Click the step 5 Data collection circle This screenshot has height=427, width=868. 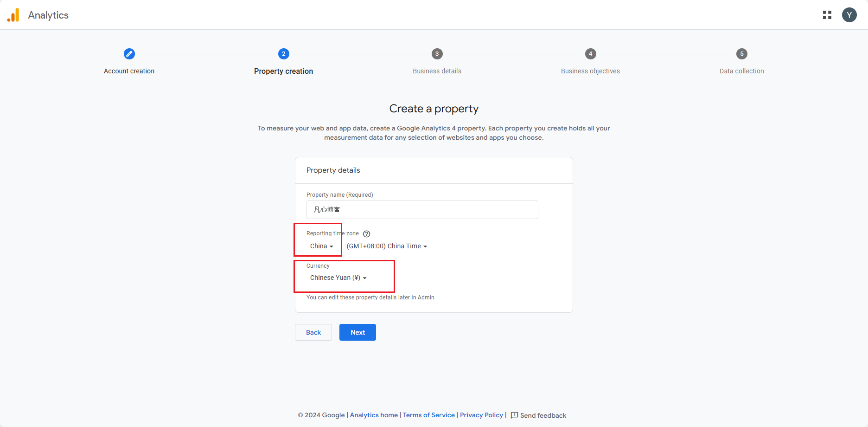coord(742,54)
